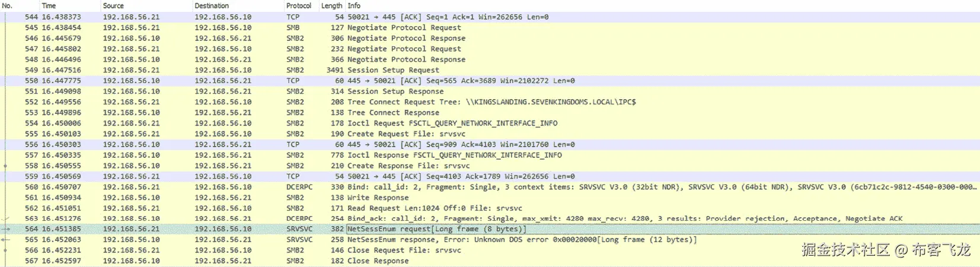Sort by the Length column header
Viewport: 980px width, 267px height.
click(x=332, y=5)
